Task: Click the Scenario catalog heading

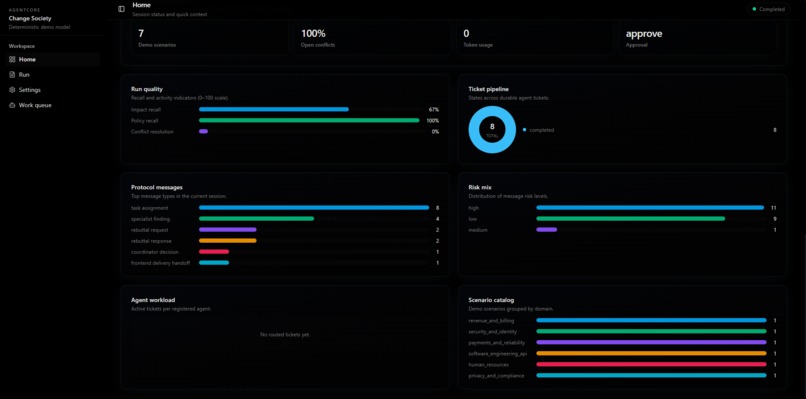Action: click(x=491, y=300)
